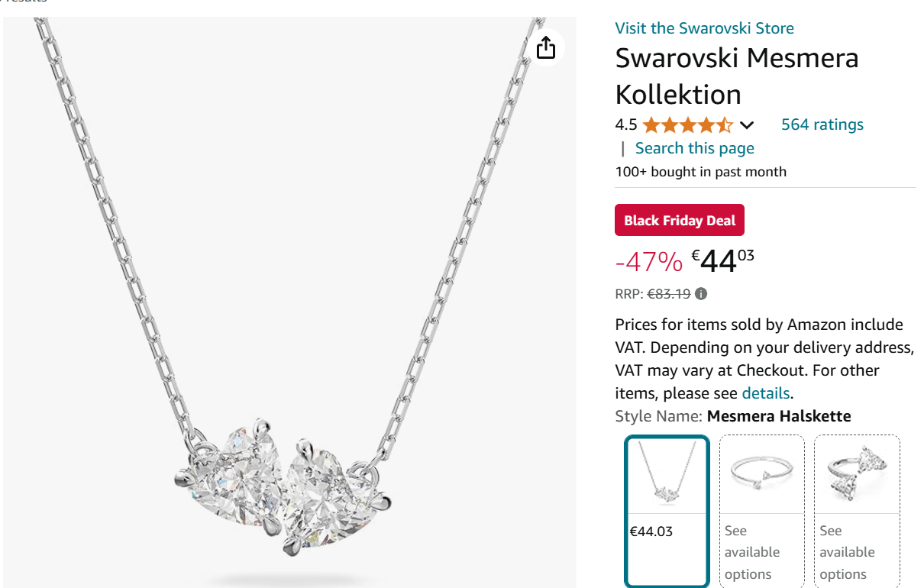Select the open double-stone ring style
Screen dimensions: 924x588
pyautogui.click(x=856, y=510)
